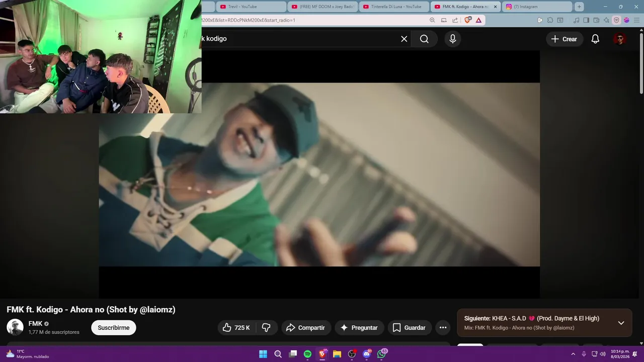644x362 pixels.
Task: Like the video (725 K)
Action: tap(236, 328)
